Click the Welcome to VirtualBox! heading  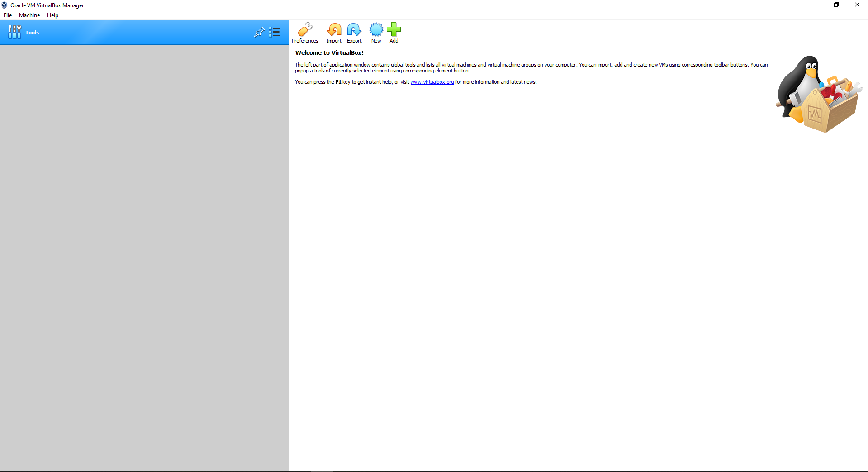(x=329, y=52)
